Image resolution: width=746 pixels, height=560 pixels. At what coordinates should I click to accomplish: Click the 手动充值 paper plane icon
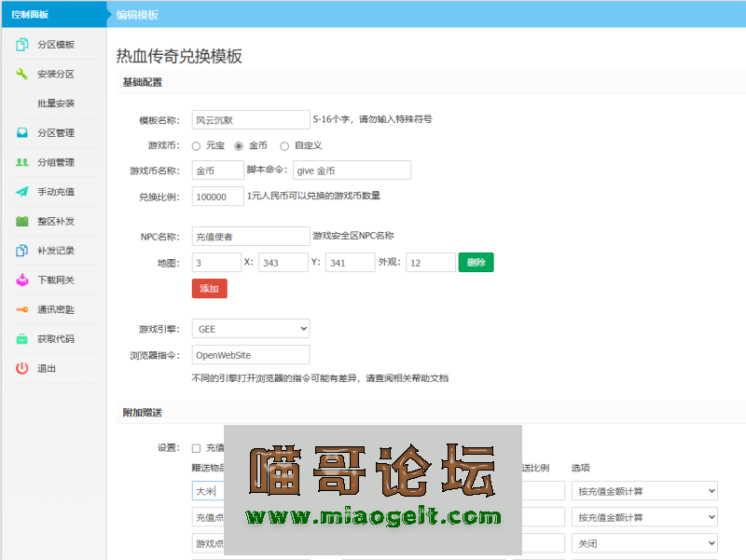[x=21, y=192]
